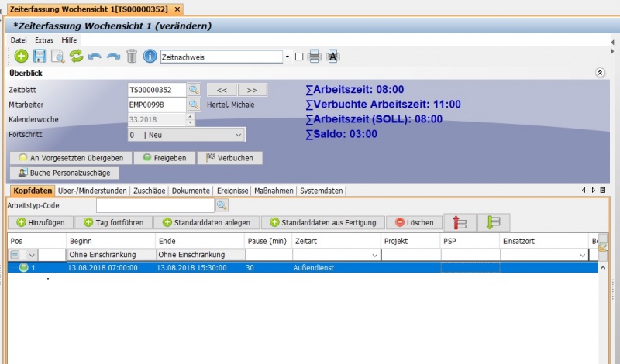The width and height of the screenshot is (620, 364).
Task: Click the search icon beside Arbeitstyp-Code field
Action: 222,205
